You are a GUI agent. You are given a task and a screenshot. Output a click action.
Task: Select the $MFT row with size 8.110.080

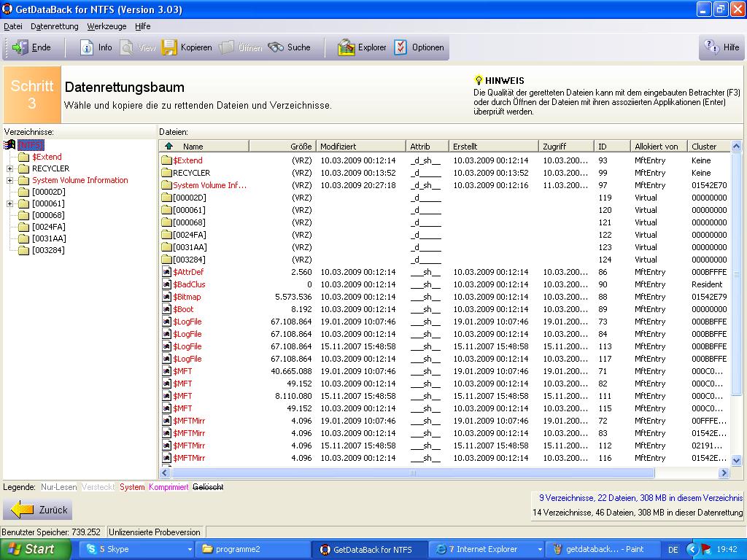pyautogui.click(x=445, y=396)
